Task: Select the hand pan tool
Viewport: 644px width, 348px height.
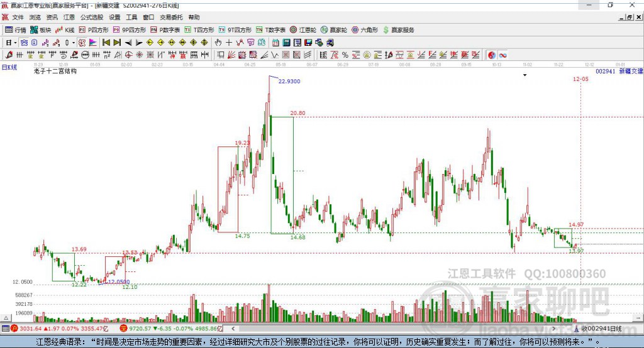Action: point(218,43)
